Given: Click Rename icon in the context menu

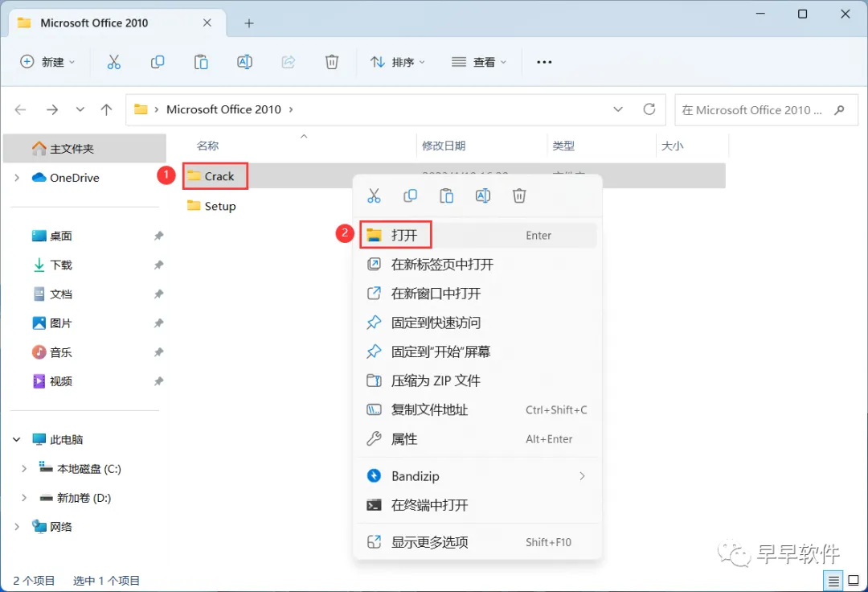Looking at the screenshot, I should click(483, 195).
